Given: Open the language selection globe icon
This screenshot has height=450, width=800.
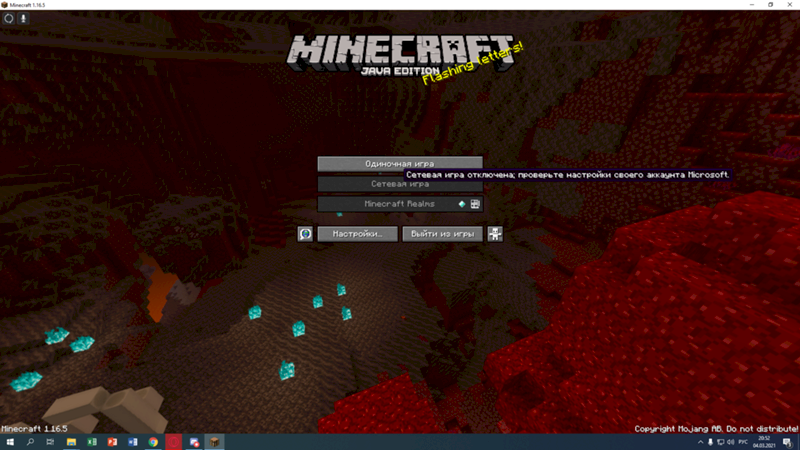Looking at the screenshot, I should click(306, 234).
